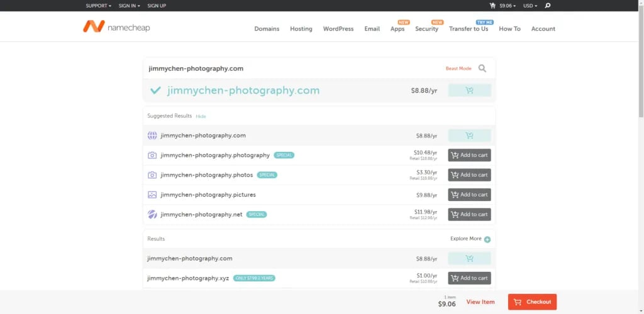Click the search icon in the top bar
Image resolution: width=644 pixels, height=314 pixels.
click(x=548, y=6)
